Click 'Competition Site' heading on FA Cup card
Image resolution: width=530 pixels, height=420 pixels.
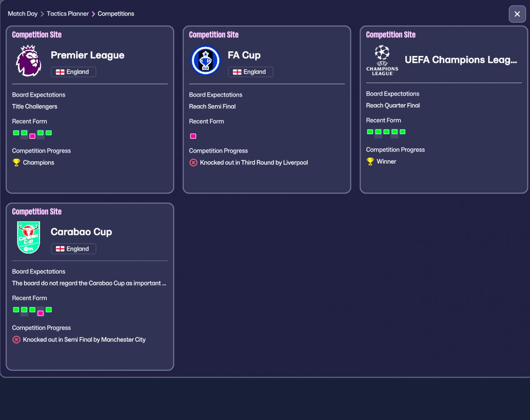[x=214, y=35]
